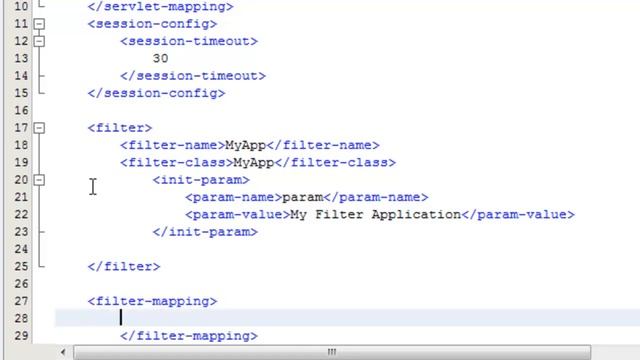Click the closing init-param tag
The height and width of the screenshot is (360, 640).
click(x=205, y=232)
